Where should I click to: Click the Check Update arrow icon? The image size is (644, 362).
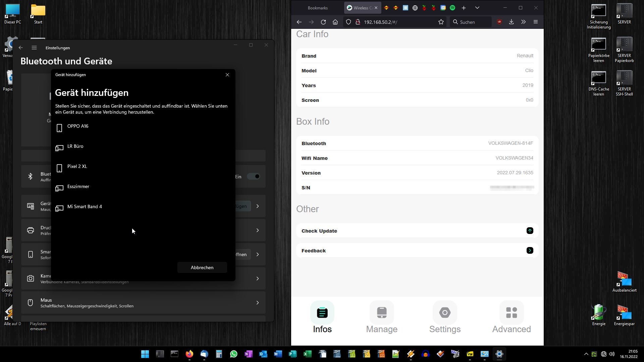coord(530,231)
